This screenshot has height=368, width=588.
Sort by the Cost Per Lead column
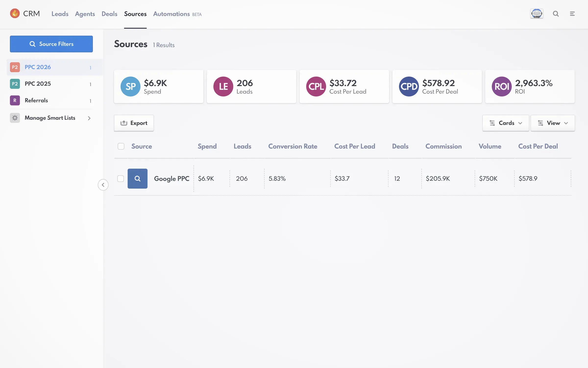[355, 146]
